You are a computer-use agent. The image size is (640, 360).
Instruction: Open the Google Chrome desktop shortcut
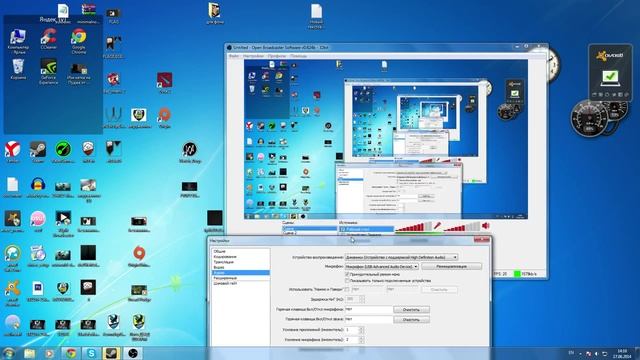(x=79, y=41)
